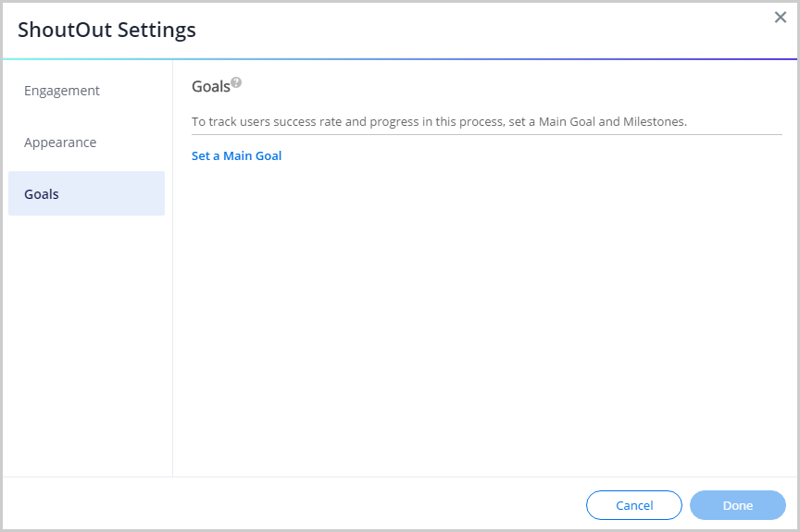The height and width of the screenshot is (532, 800).
Task: Click the Set a Main Goal link
Action: click(236, 155)
